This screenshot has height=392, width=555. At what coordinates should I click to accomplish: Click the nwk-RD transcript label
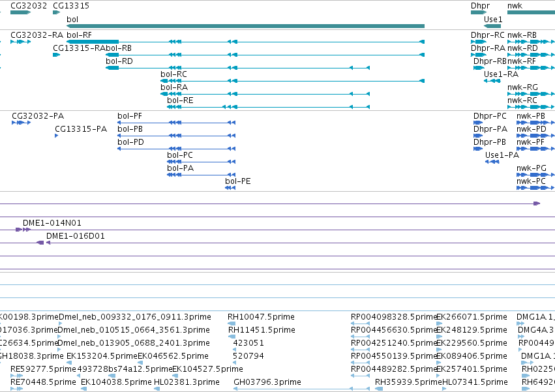click(x=522, y=48)
